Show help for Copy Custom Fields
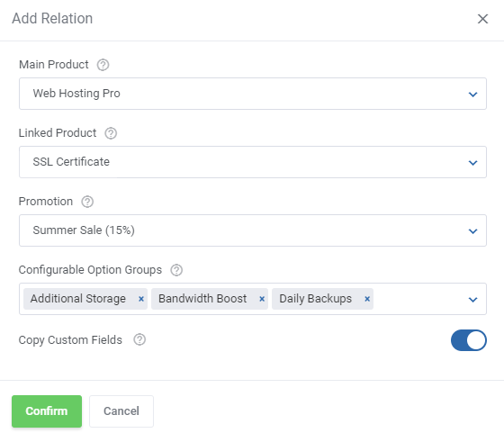This screenshot has height=433, width=504. [x=139, y=339]
